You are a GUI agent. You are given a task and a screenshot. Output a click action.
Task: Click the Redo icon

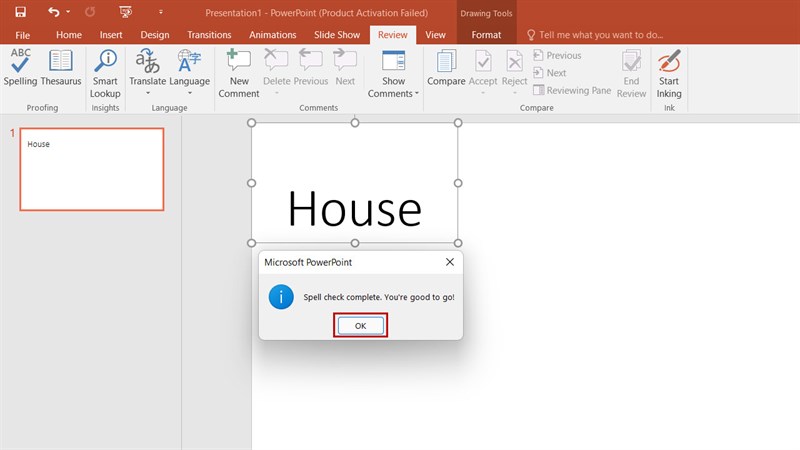coord(90,12)
